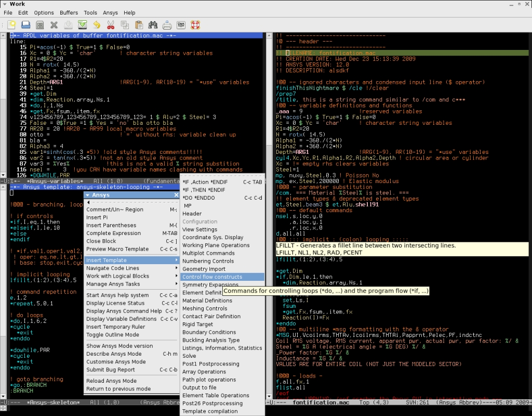Screen dimensions: 532x416
Task: Open the Tools menu
Action: coord(90,12)
